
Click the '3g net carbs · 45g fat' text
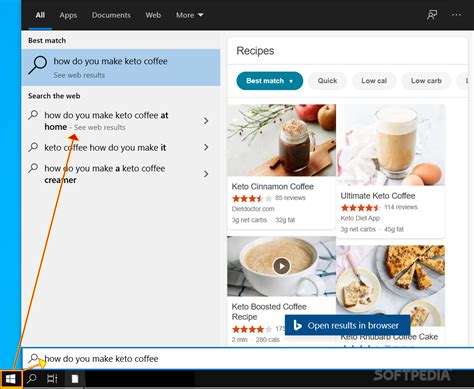[372, 229]
